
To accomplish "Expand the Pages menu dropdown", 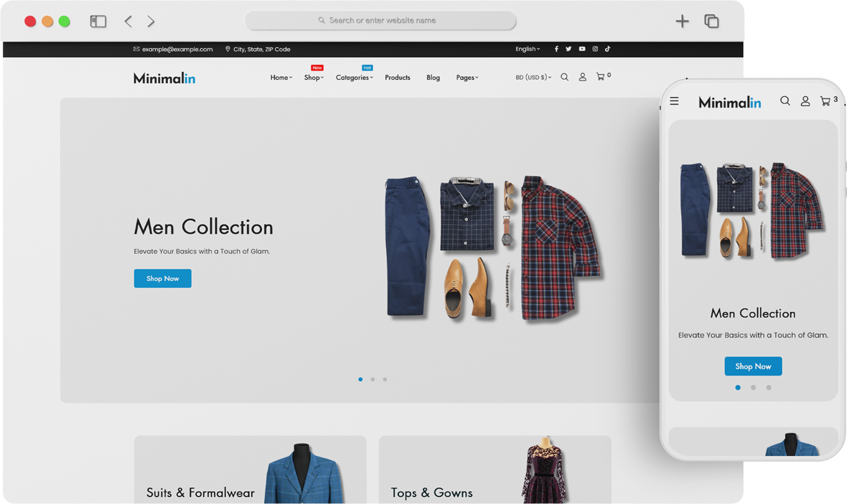I will coord(467,78).
